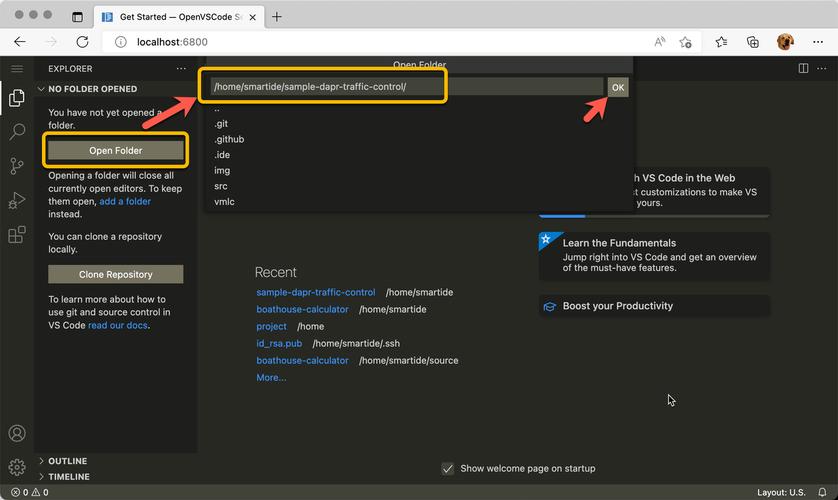Open the Manage gear icon
Image resolution: width=838 pixels, height=500 pixels.
(x=17, y=466)
